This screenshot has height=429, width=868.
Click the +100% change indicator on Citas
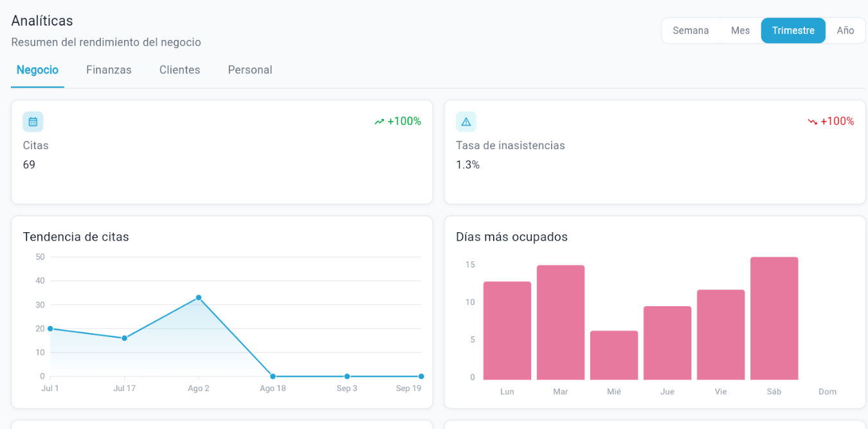404,122
